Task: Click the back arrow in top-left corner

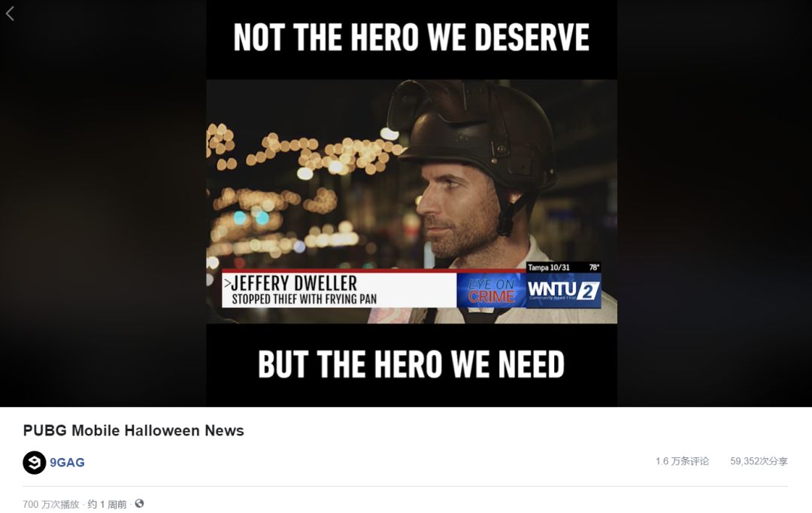Action: pos(9,14)
